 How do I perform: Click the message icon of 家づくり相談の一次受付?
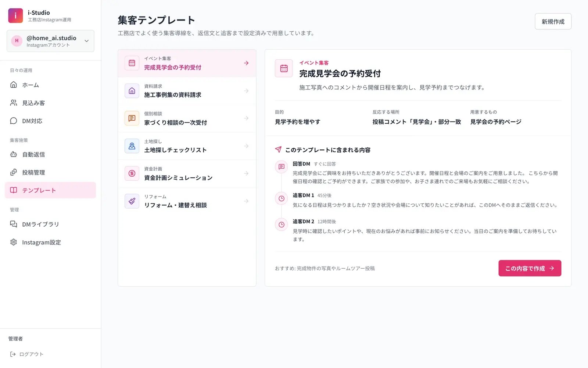tap(132, 118)
